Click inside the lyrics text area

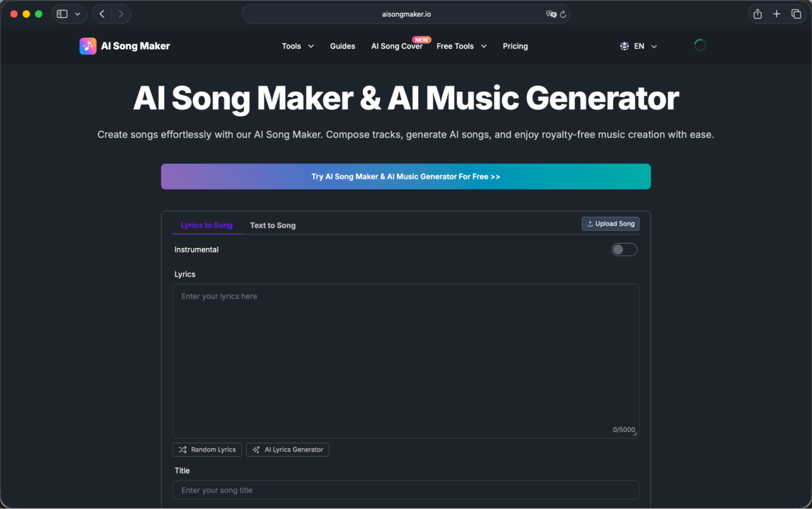point(406,361)
